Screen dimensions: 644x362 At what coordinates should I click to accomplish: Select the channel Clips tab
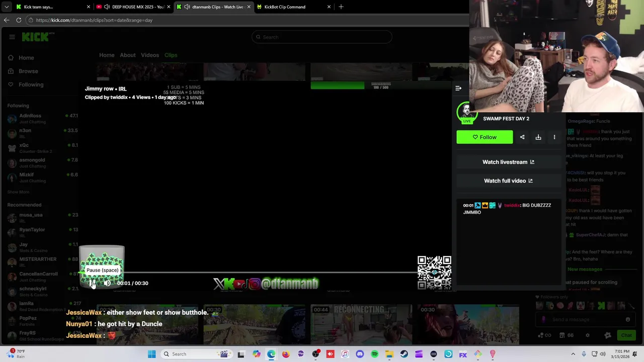[x=171, y=55]
